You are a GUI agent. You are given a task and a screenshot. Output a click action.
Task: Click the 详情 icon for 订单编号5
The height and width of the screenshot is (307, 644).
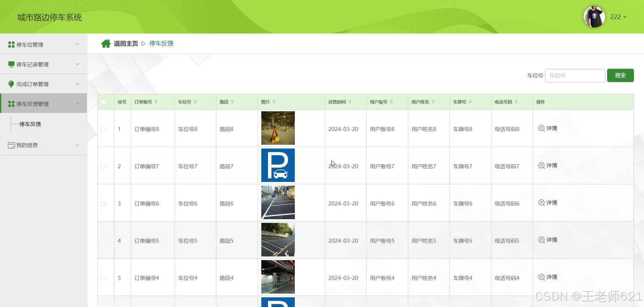[541, 240]
